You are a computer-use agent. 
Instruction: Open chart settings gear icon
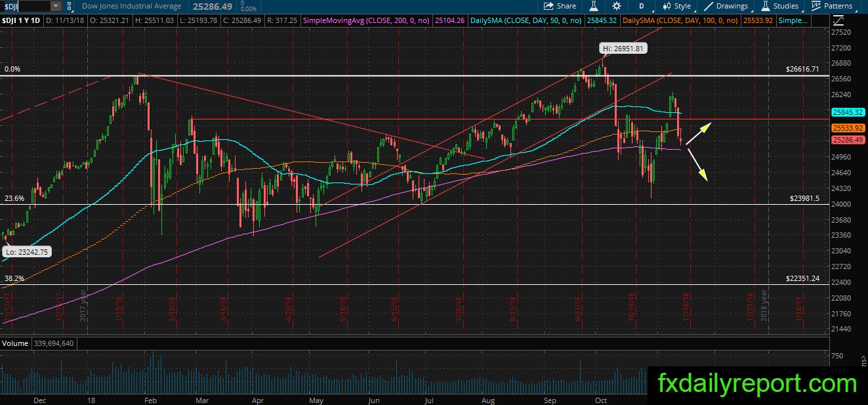616,6
